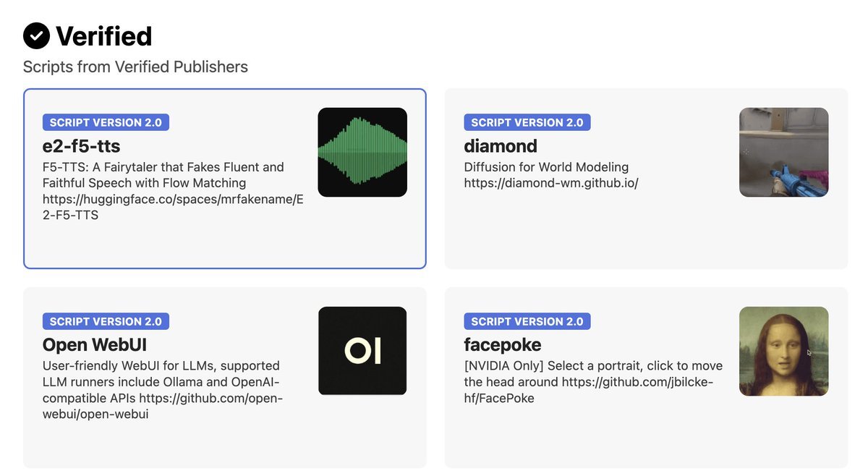Click the Verified checkmark badge icon
868x476 pixels.
[x=36, y=35]
